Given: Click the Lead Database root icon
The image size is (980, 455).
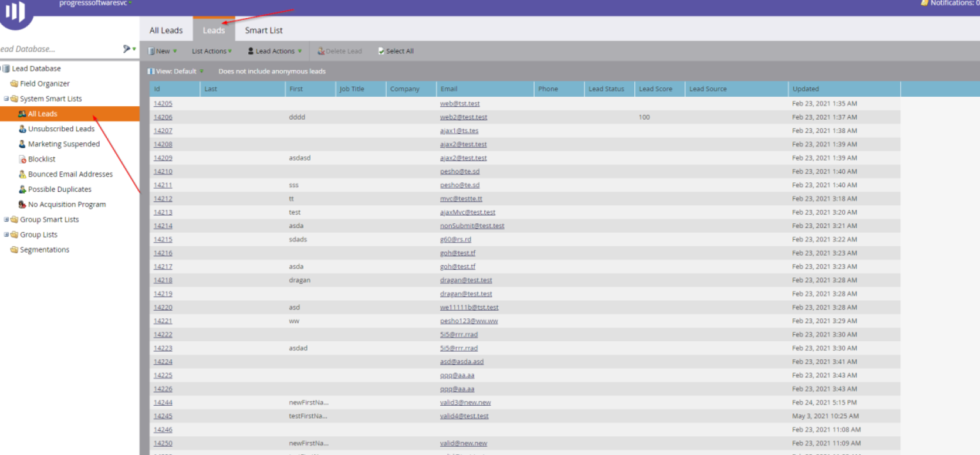Looking at the screenshot, I should (x=6, y=68).
